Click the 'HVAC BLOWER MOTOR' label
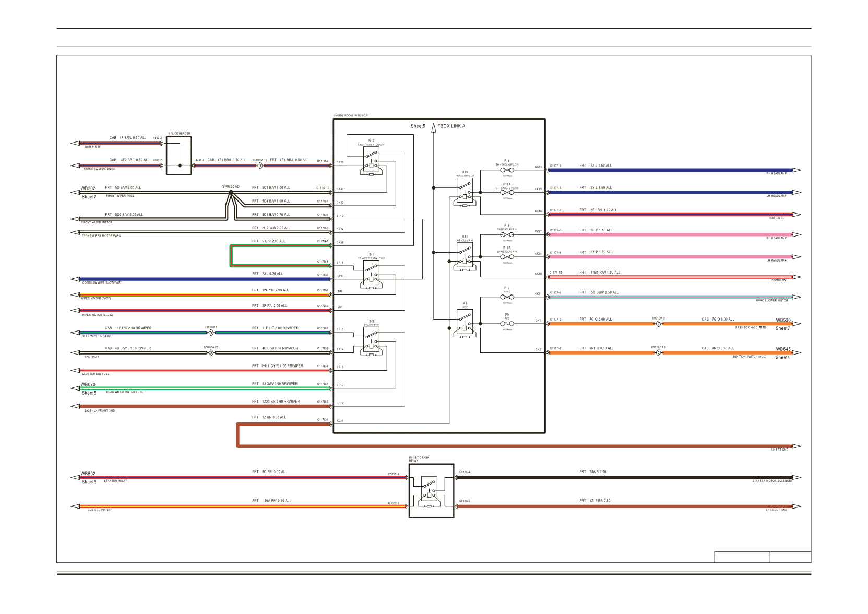868x614 pixels. tap(772, 301)
